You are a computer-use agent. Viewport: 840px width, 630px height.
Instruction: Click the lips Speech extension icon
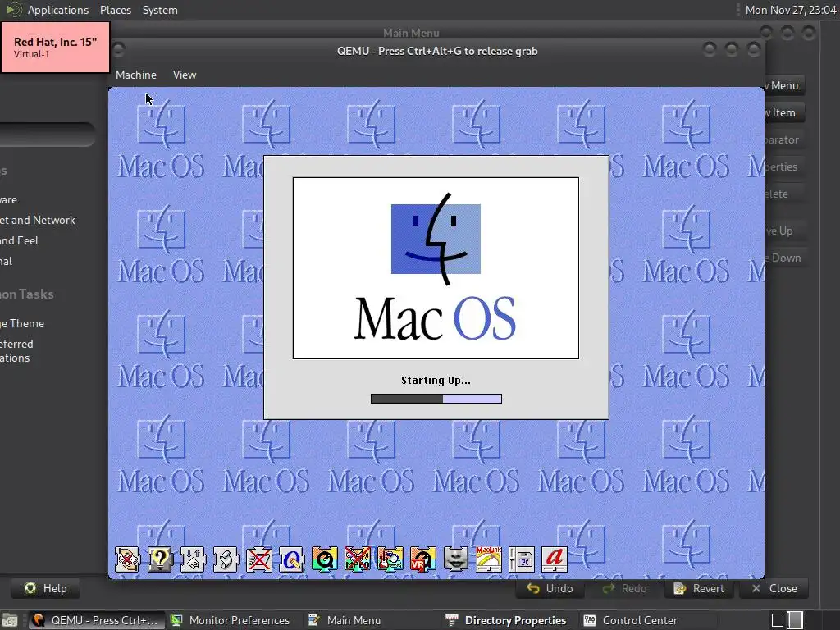coord(456,559)
